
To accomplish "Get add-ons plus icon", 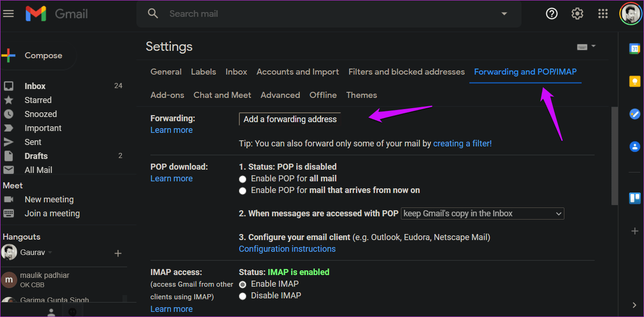I will point(635,231).
